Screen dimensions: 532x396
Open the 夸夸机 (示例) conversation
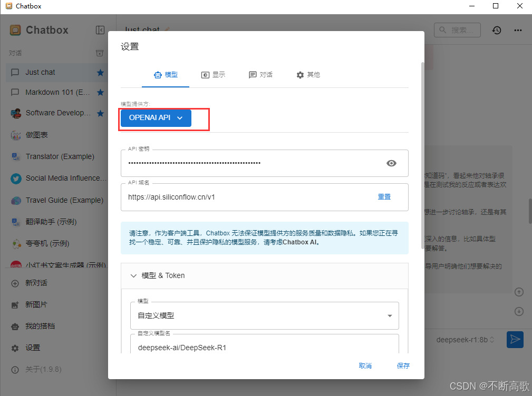tap(56, 244)
